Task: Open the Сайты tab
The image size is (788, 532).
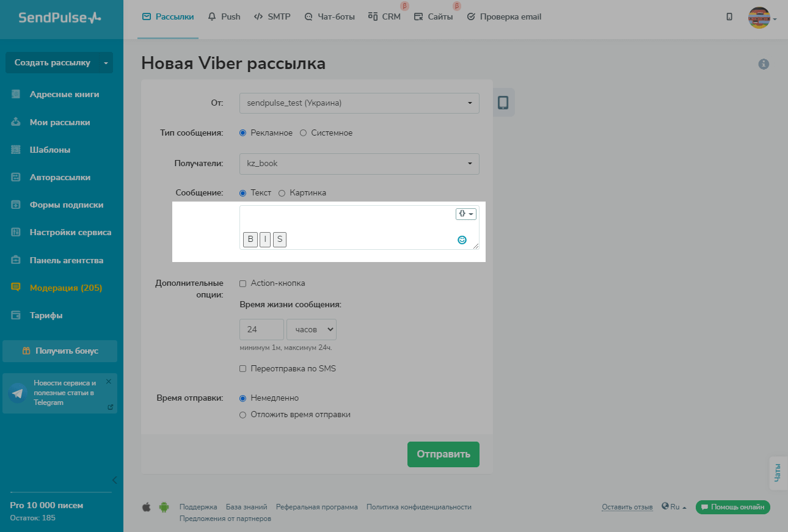Action: pyautogui.click(x=434, y=17)
